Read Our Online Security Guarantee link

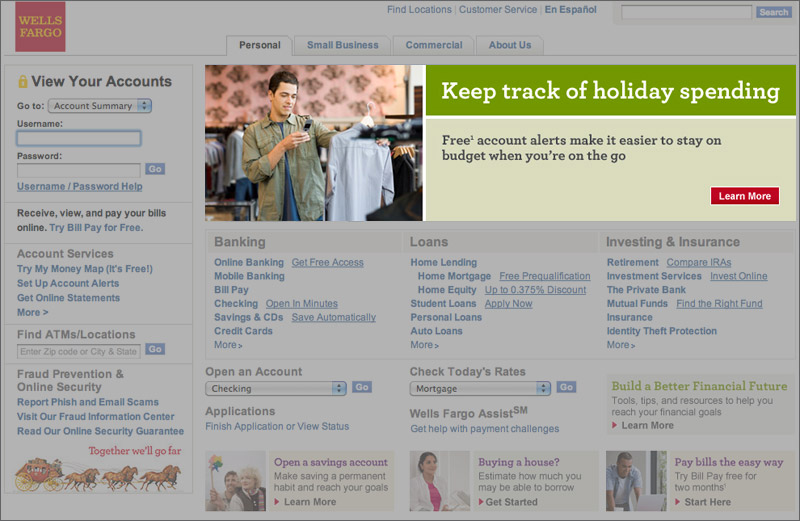tap(101, 431)
